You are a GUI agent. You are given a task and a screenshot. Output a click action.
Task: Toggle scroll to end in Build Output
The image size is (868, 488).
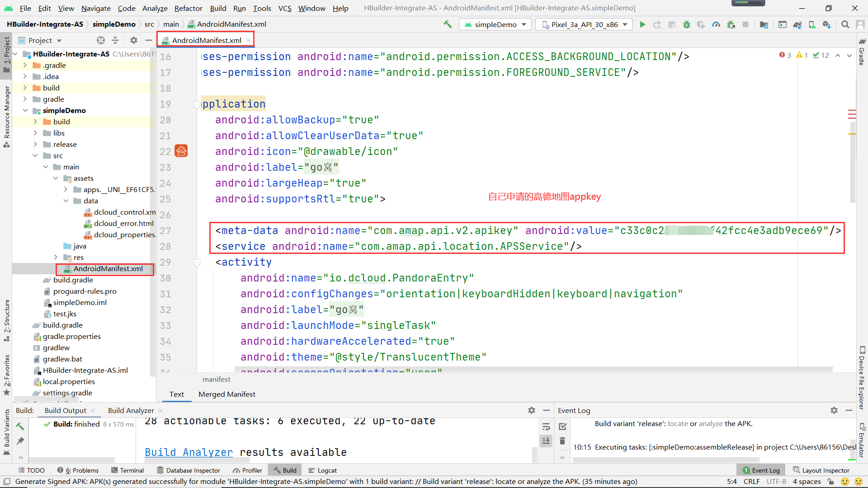[546, 441]
